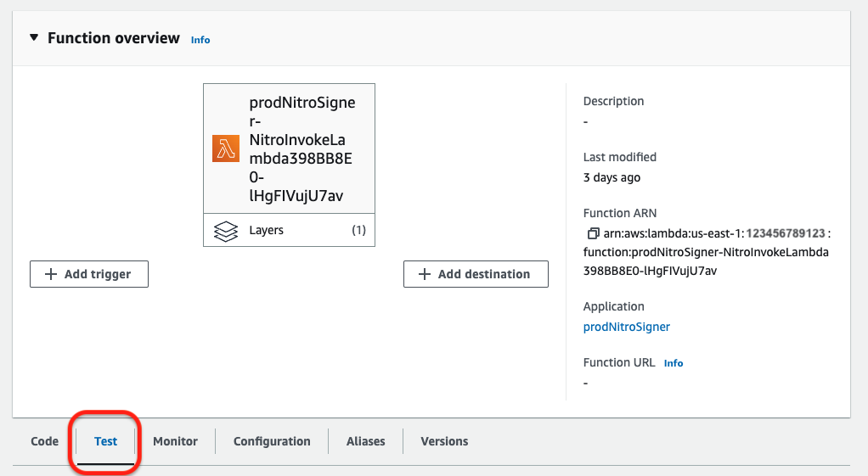868x476 pixels.
Task: Click the 'Description' label
Action: tap(613, 101)
